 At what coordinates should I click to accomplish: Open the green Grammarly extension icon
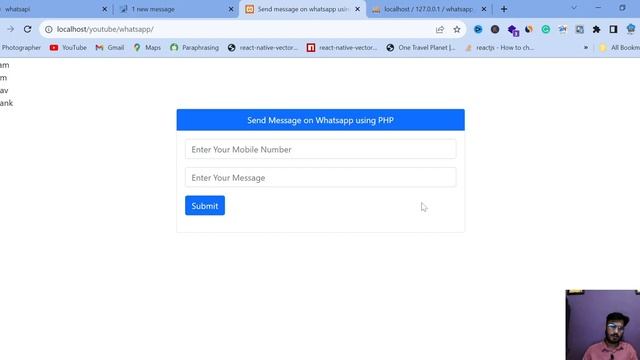pos(546,29)
